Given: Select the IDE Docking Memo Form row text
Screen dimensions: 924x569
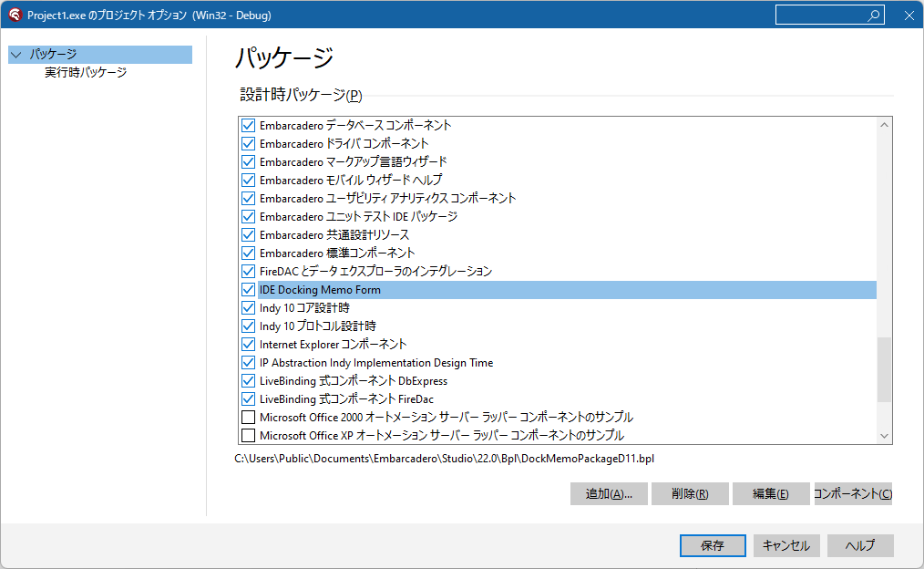Looking at the screenshot, I should click(320, 290).
